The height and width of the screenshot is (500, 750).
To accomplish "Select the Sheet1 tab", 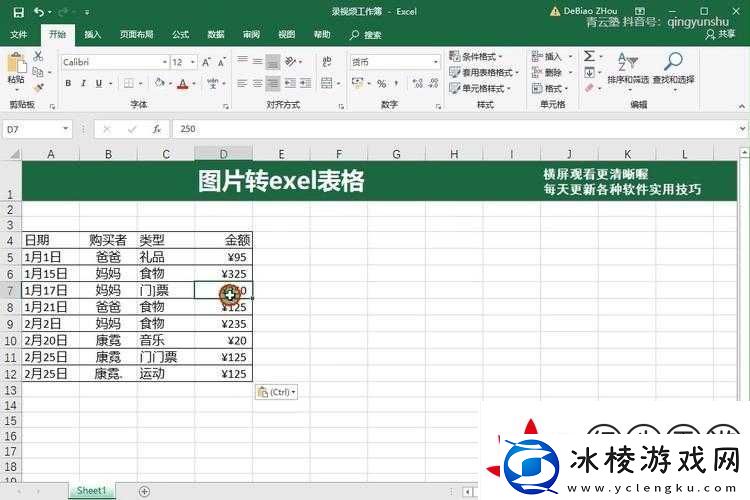I will point(91,490).
